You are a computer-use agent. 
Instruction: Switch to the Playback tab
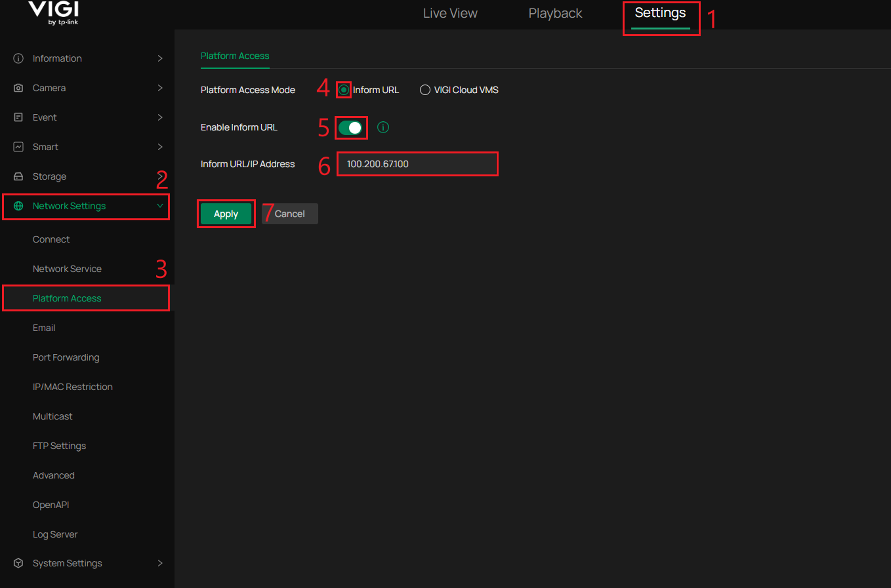tap(555, 13)
